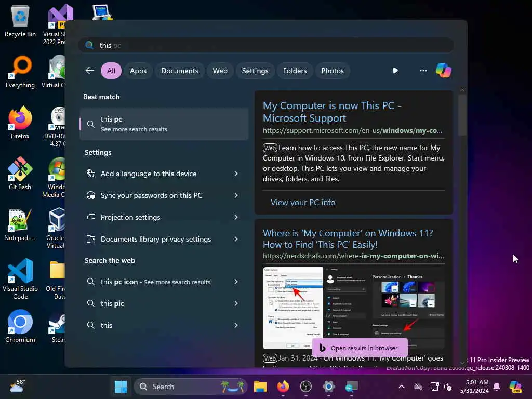Open the Virtual CloneDrive desktop icon
The width and height of the screenshot is (532, 399).
pyautogui.click(x=54, y=72)
